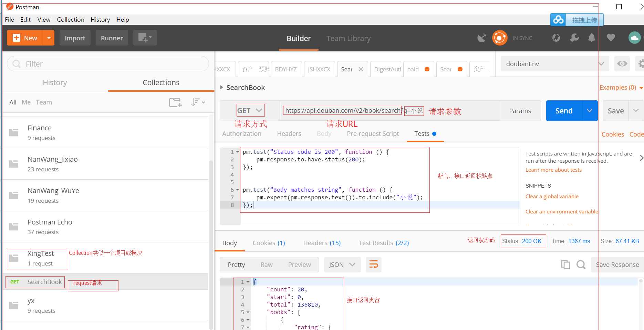Click the cloud upload widget icon
The height and width of the screenshot is (330, 644).
(x=558, y=20)
